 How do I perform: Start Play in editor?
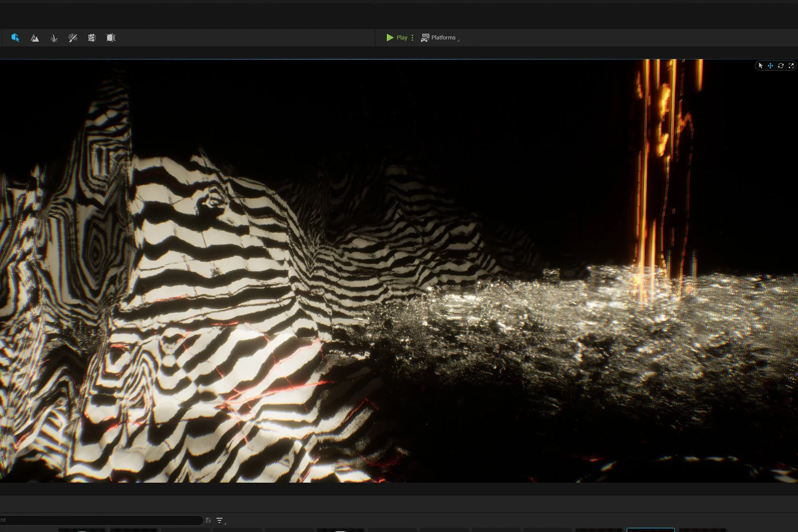tap(397, 37)
